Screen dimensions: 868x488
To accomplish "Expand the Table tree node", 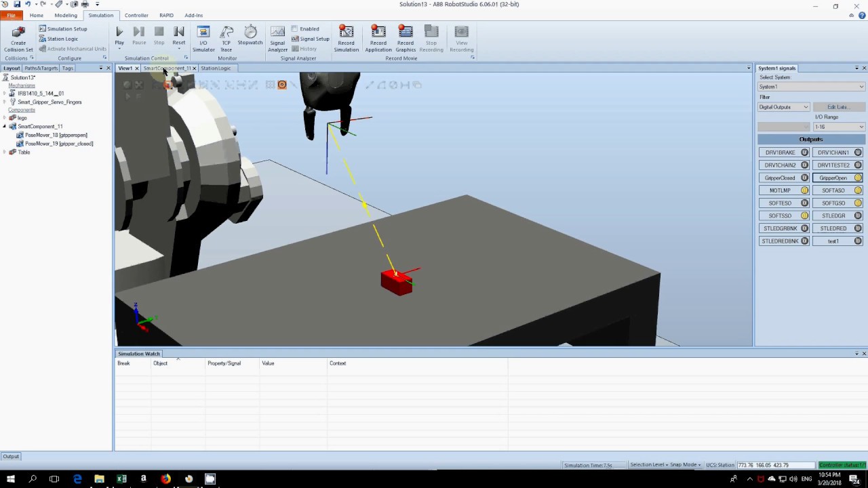I will pos(5,152).
